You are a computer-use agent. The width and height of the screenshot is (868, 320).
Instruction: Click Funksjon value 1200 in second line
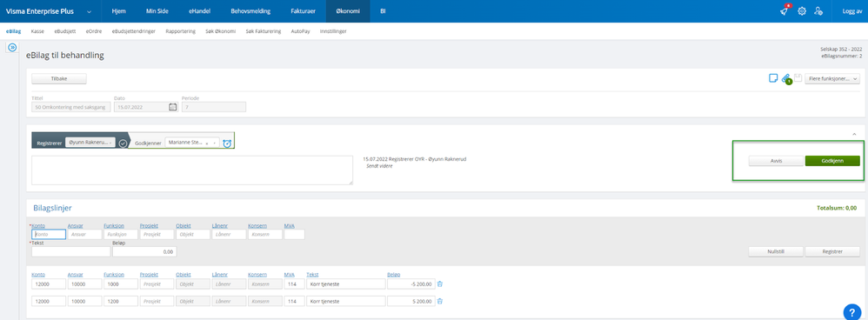pyautogui.click(x=120, y=301)
